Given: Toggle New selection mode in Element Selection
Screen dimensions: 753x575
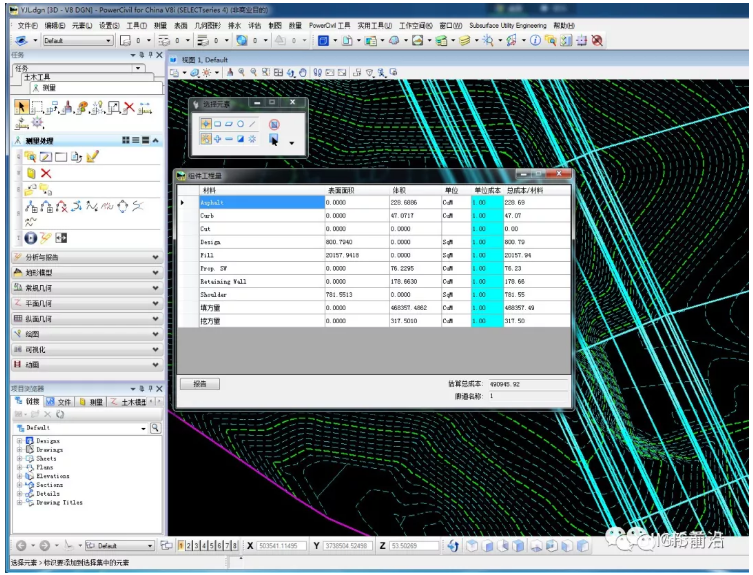Looking at the screenshot, I should click(206, 139).
